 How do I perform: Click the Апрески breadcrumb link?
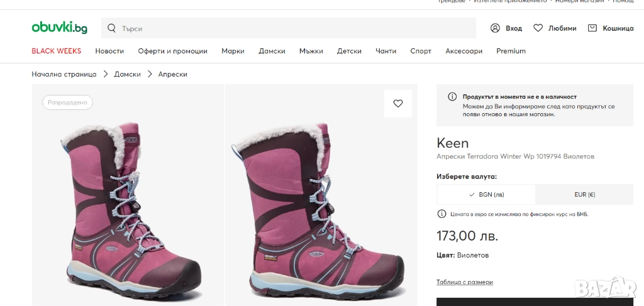point(172,74)
